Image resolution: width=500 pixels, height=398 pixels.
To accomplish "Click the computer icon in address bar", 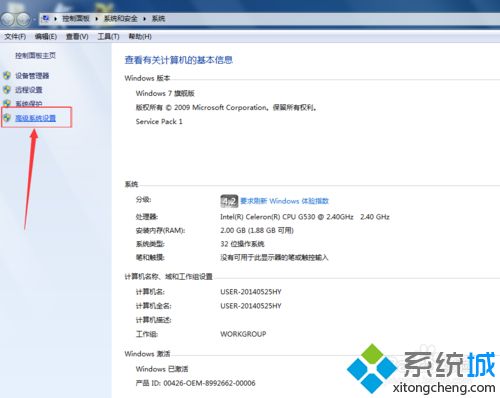I will (x=46, y=18).
